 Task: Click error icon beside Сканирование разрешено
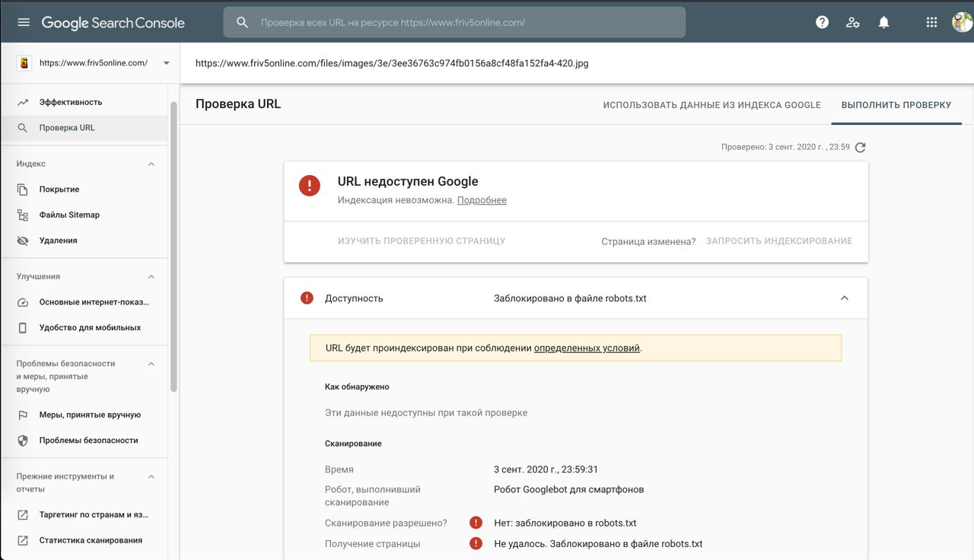476,523
